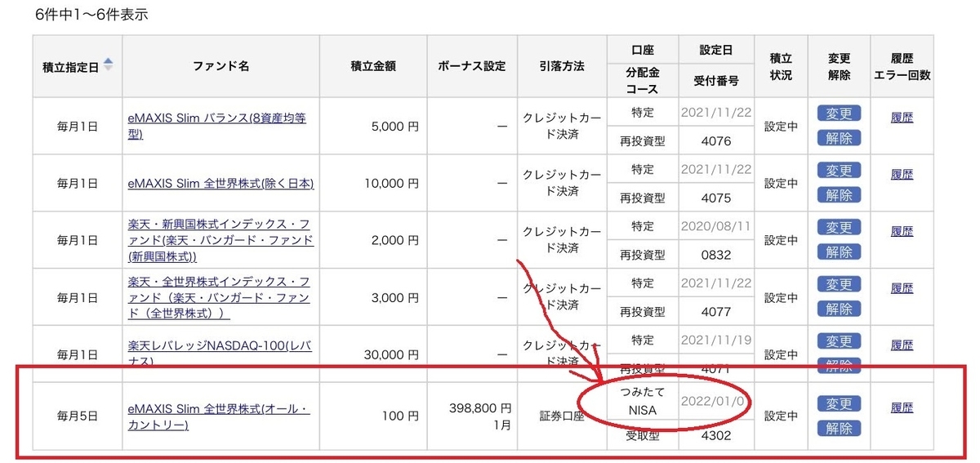This screenshot has width=980, height=463.
Task: Select the 2020/08/11 setting date
Action: (x=715, y=226)
